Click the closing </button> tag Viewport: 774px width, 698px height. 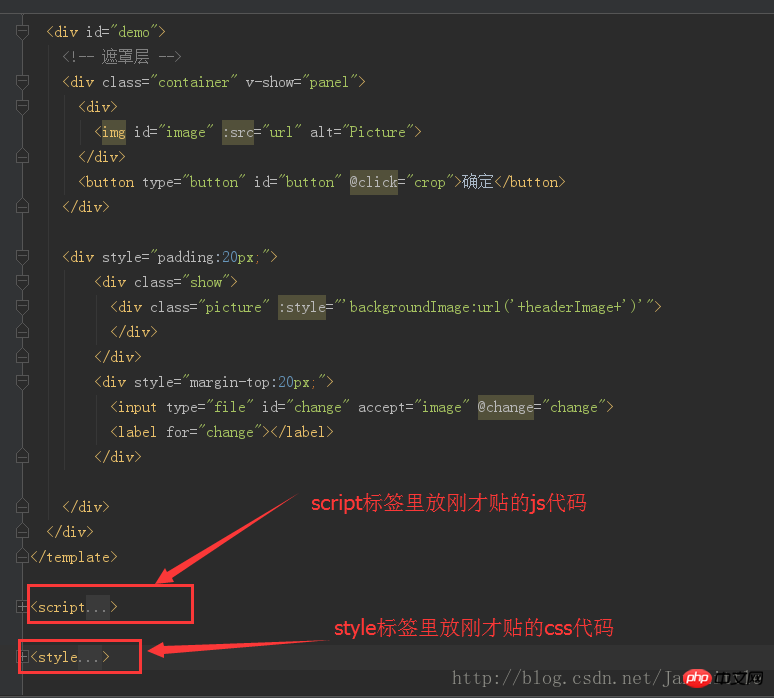530,182
